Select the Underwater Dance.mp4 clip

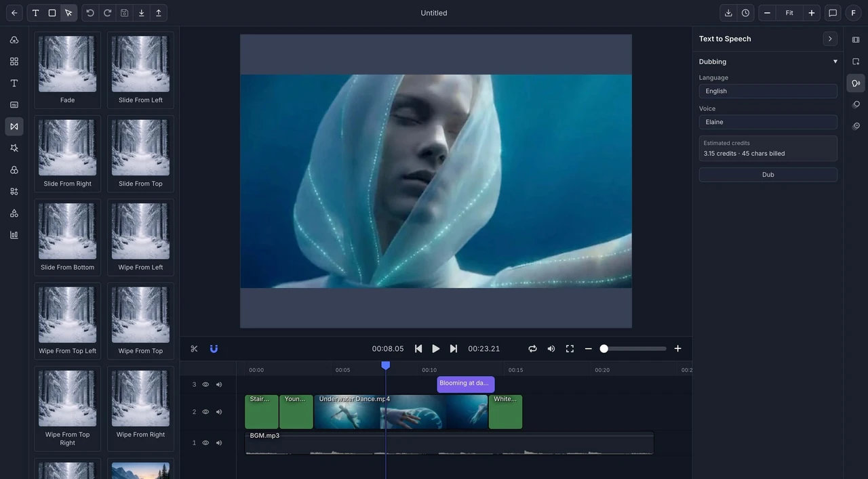(x=401, y=412)
